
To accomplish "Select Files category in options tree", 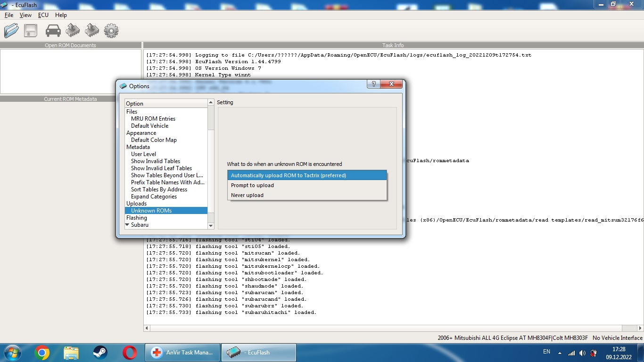I will [132, 112].
